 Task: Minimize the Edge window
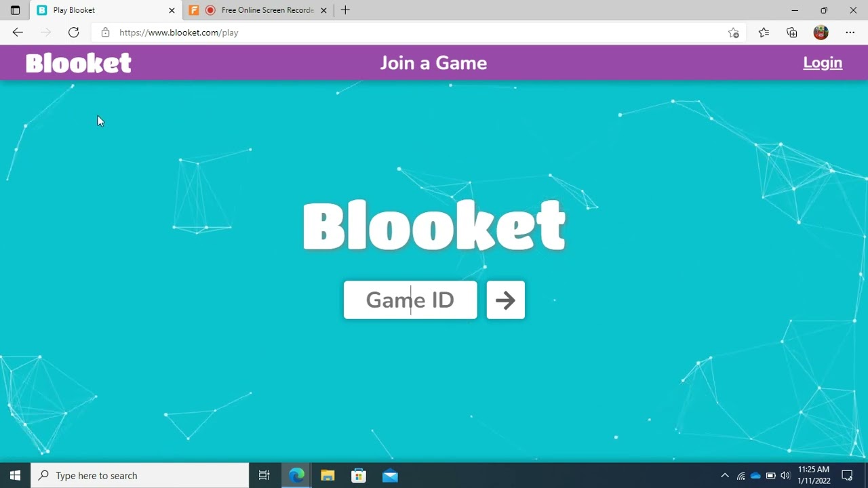pos(795,10)
